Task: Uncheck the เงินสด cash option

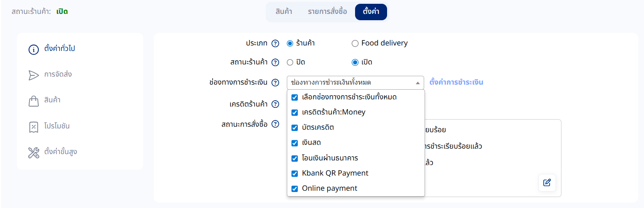Action: tap(295, 143)
